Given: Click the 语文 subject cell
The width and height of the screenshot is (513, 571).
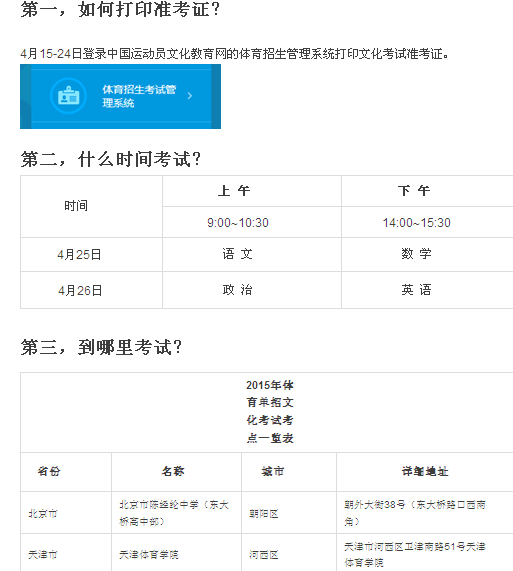Looking at the screenshot, I should click(x=252, y=255).
